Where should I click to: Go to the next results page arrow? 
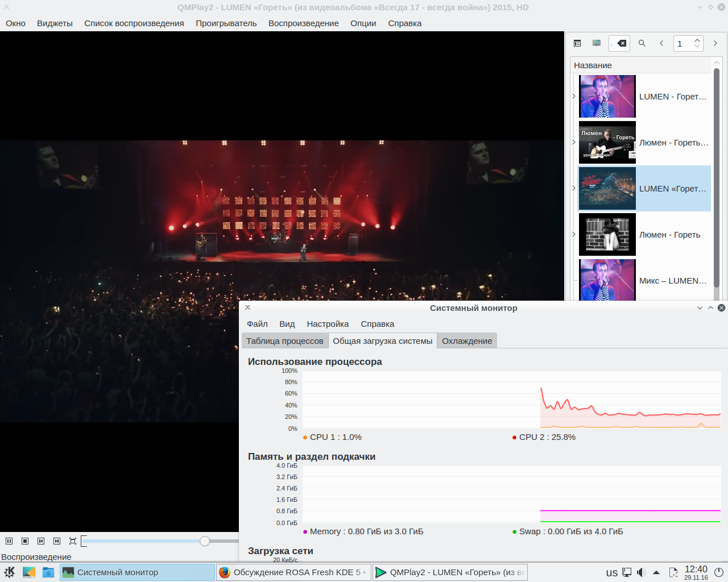715,43
